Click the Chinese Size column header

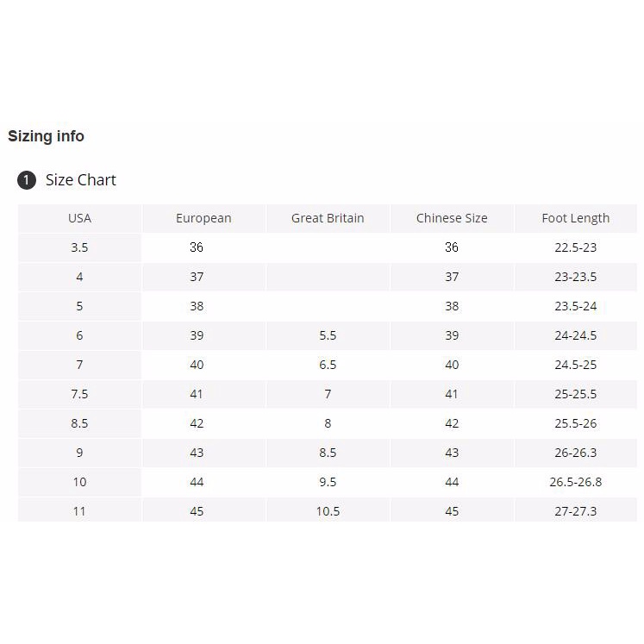[x=452, y=218]
